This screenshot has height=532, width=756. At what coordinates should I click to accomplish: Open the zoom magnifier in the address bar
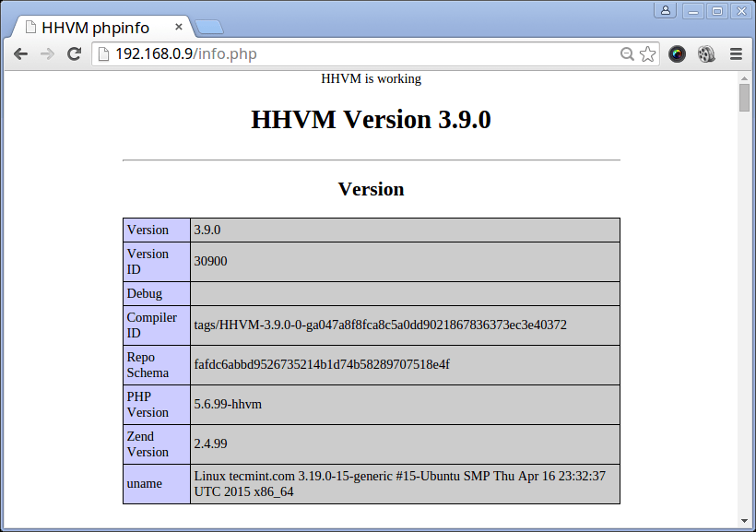click(627, 54)
